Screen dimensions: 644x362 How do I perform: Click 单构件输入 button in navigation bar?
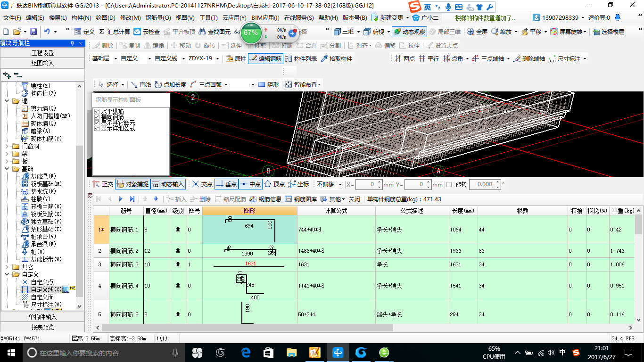coord(42,317)
